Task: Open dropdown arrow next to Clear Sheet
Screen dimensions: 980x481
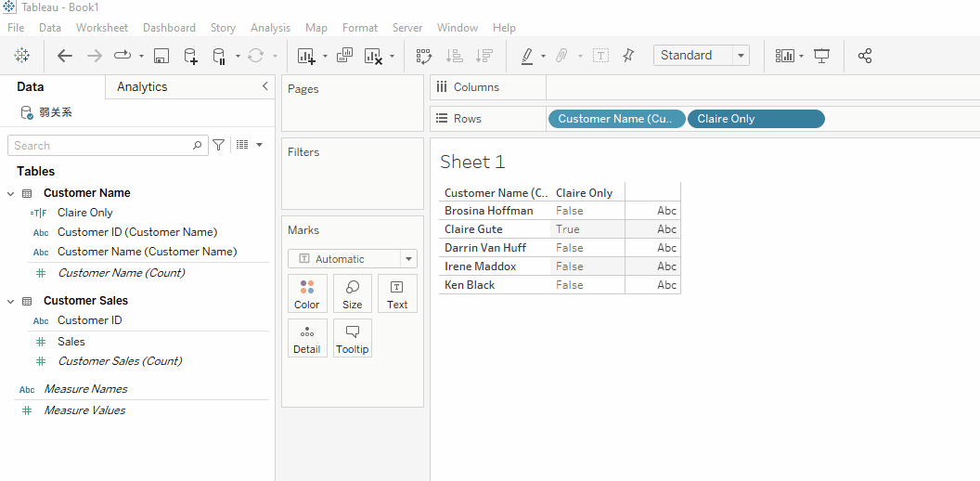Action: point(392,56)
